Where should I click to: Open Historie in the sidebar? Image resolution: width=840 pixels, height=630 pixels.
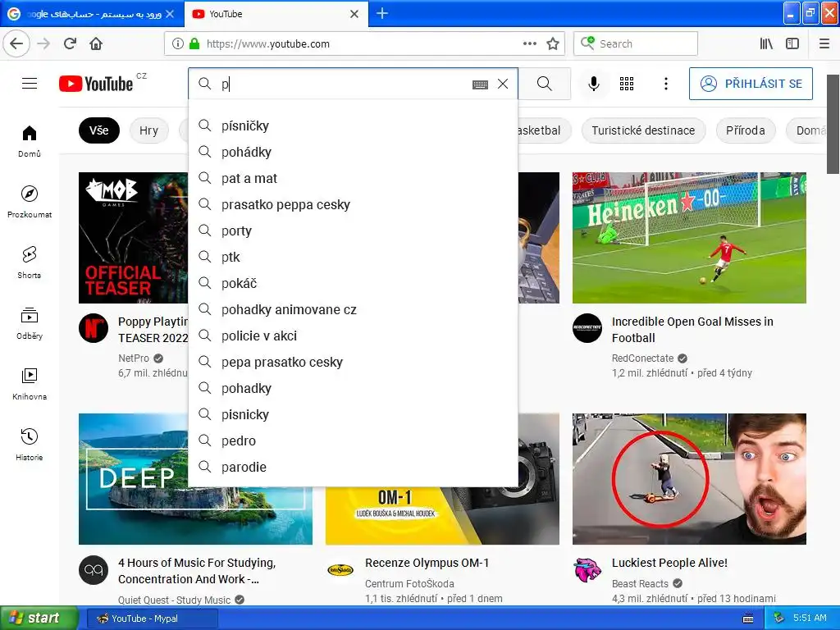point(30,444)
